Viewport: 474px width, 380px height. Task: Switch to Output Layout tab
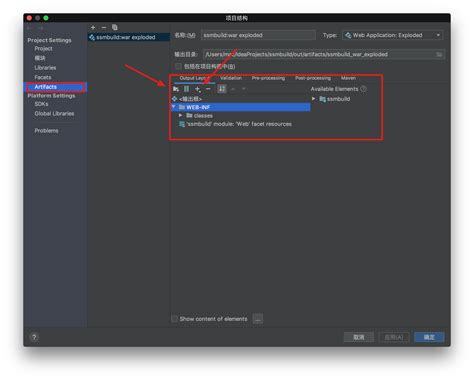point(194,78)
